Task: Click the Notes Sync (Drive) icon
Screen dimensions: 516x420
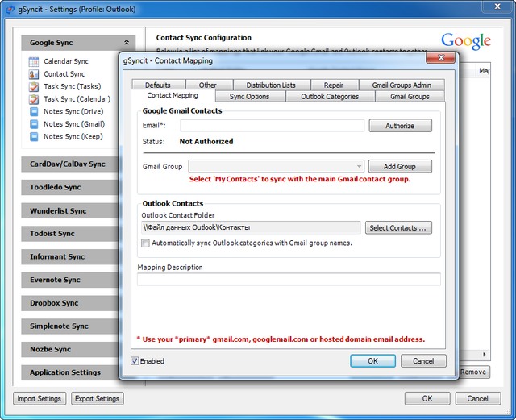Action: tap(34, 112)
